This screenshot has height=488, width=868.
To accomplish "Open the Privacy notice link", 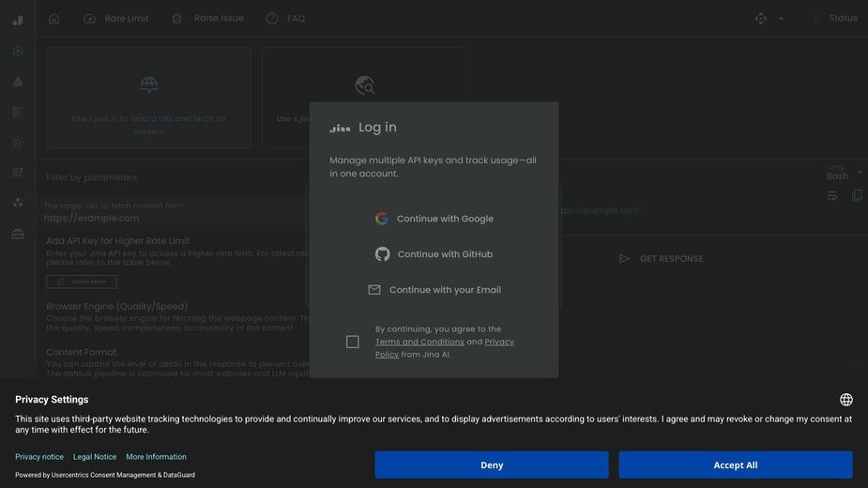I will click(39, 457).
